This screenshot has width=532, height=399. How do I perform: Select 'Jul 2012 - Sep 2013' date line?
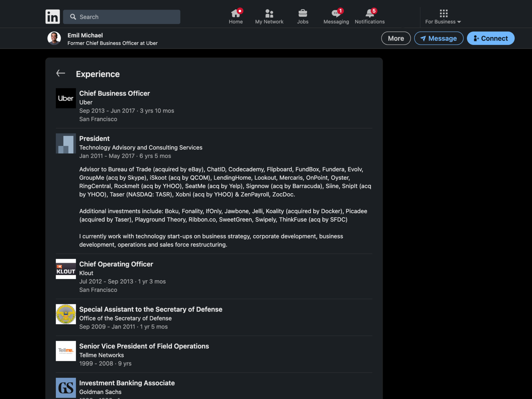point(122,281)
